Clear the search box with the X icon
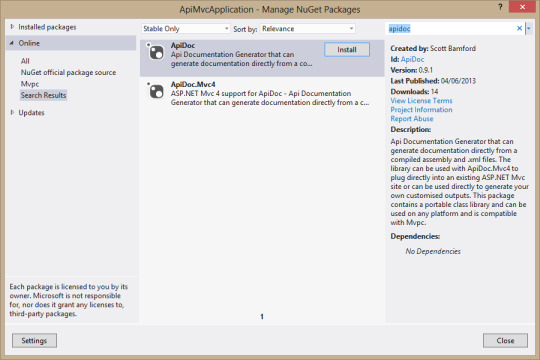The height and width of the screenshot is (360, 540). coord(519,29)
